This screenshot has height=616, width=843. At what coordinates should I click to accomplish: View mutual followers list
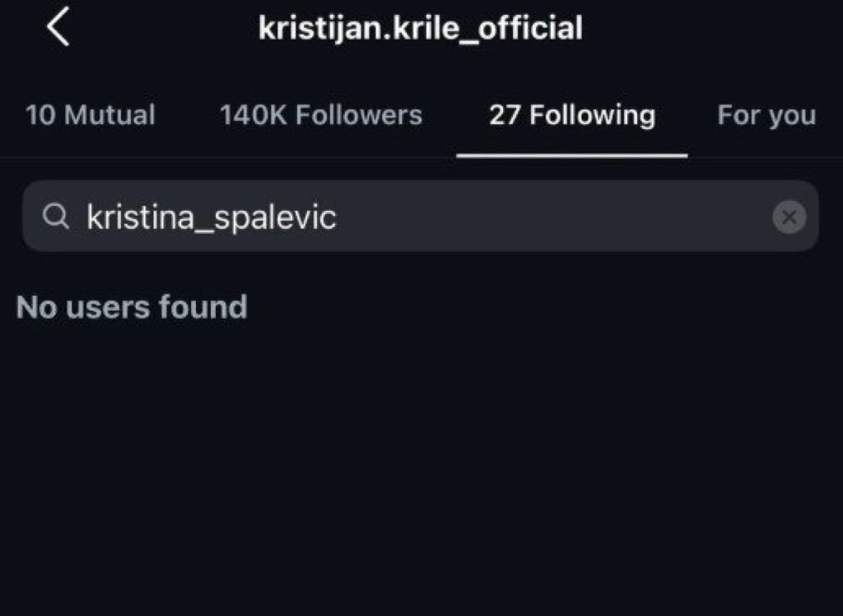[90, 115]
